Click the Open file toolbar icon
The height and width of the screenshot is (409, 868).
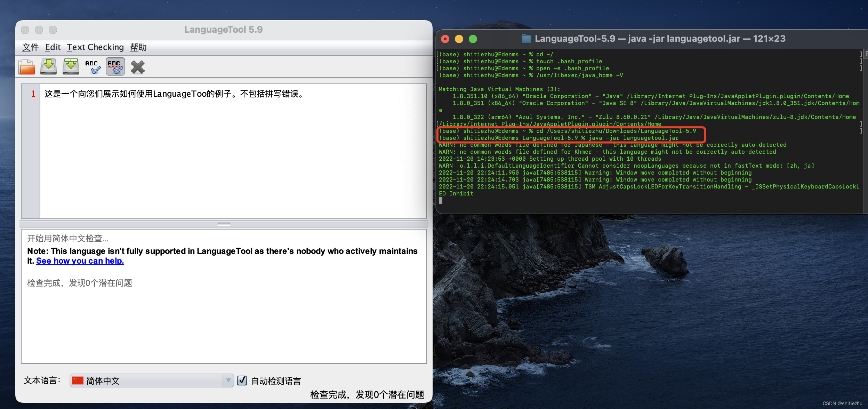(x=26, y=67)
